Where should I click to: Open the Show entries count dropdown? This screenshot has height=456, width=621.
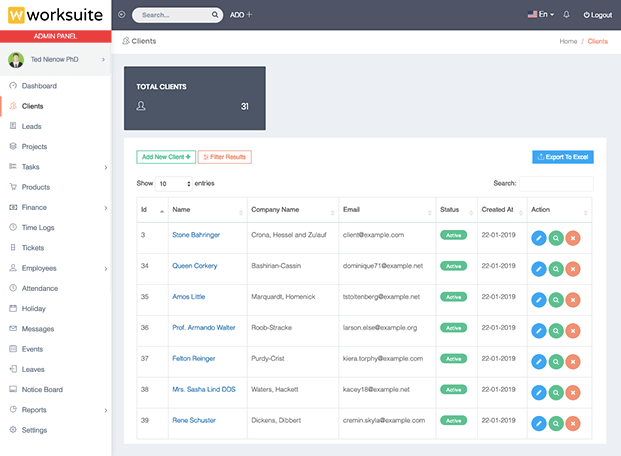(x=174, y=184)
